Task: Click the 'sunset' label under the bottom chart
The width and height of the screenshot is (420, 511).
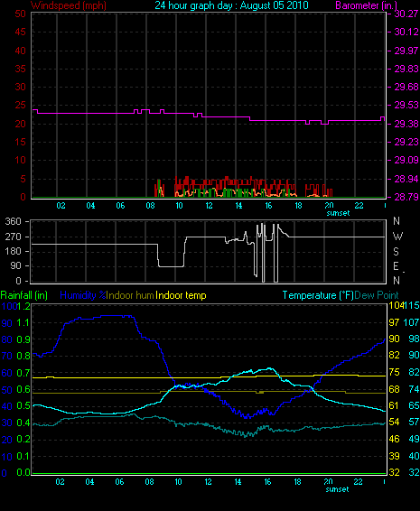Action: tap(337, 489)
